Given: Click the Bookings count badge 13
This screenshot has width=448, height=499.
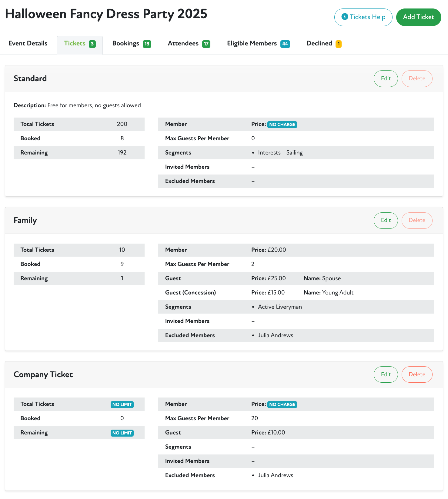Looking at the screenshot, I should coord(147,44).
